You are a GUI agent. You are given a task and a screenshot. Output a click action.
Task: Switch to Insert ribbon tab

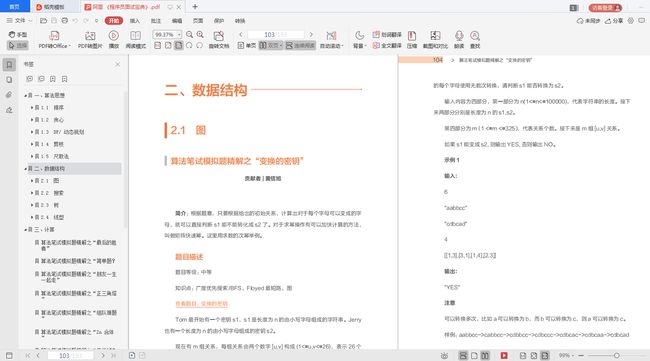pos(135,20)
